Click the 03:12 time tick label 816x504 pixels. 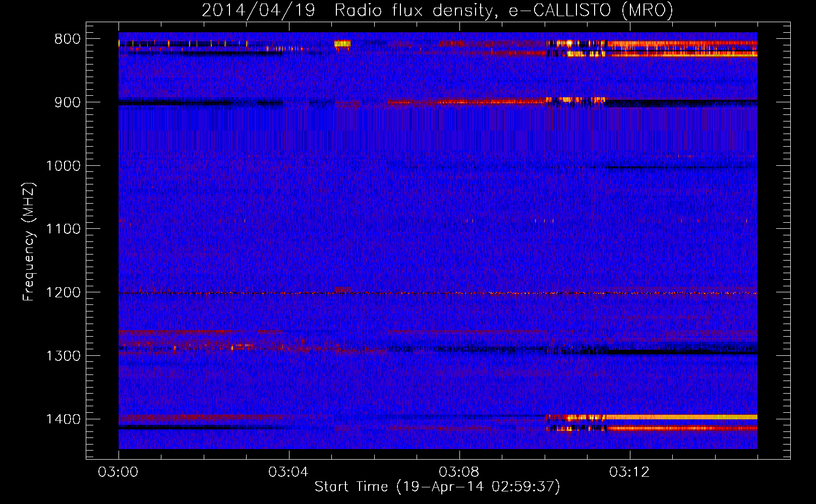[629, 472]
